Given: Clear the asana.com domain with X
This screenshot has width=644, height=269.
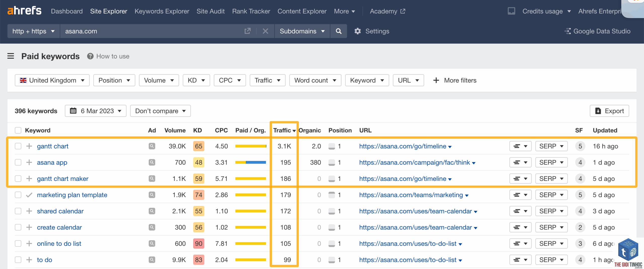Looking at the screenshot, I should tap(265, 31).
